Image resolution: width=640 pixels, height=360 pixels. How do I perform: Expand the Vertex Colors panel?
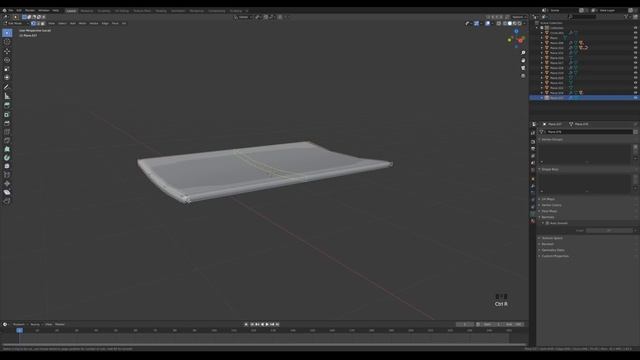(551, 205)
